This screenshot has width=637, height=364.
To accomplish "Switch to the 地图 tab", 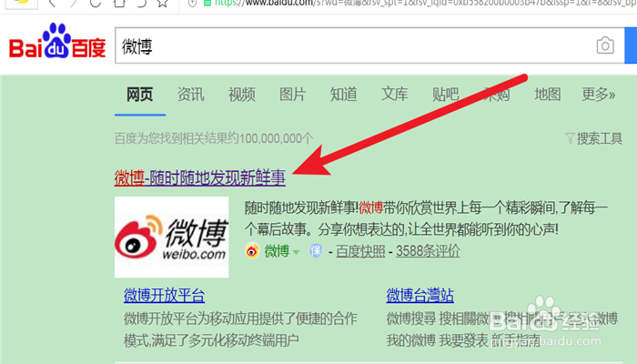I will pyautogui.click(x=548, y=95).
